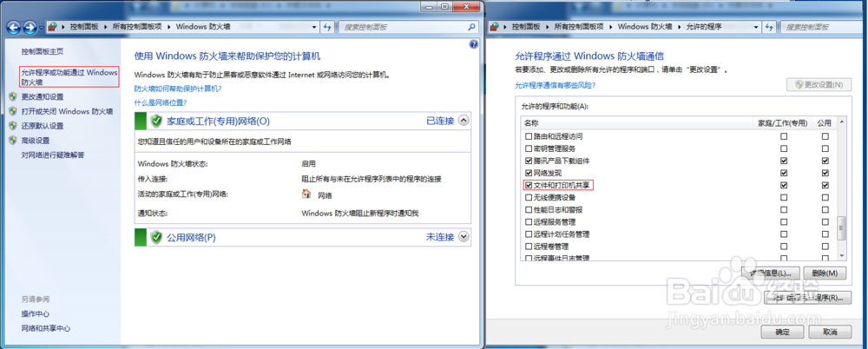The height and width of the screenshot is (349, 868).
Task: Open right window address bar history dropdown
Action: pyautogui.click(x=756, y=27)
